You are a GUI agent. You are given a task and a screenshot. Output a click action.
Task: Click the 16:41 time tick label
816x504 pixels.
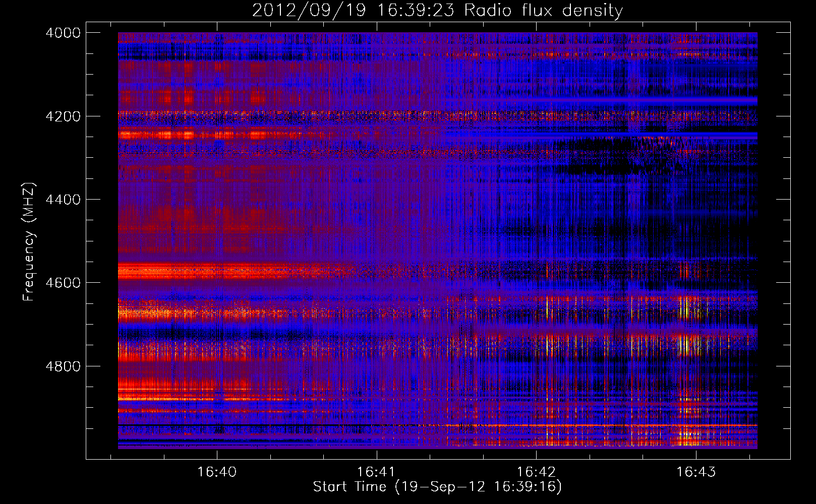(x=376, y=472)
